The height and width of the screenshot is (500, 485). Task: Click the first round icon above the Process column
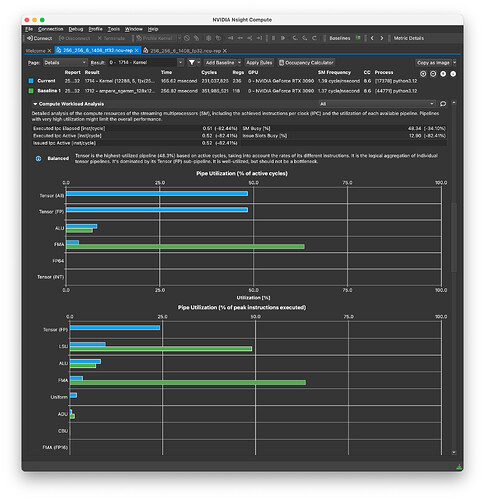(423, 74)
